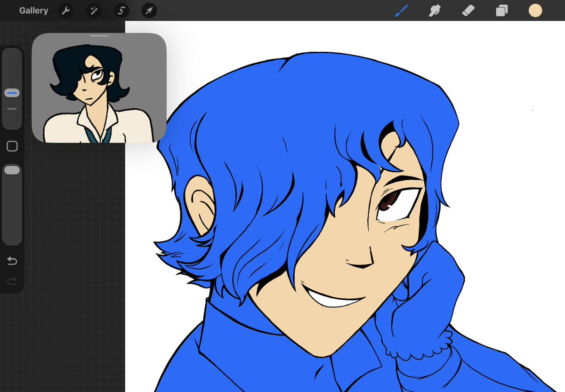This screenshot has height=392, width=565.
Task: Undo the last action
Action: click(12, 261)
